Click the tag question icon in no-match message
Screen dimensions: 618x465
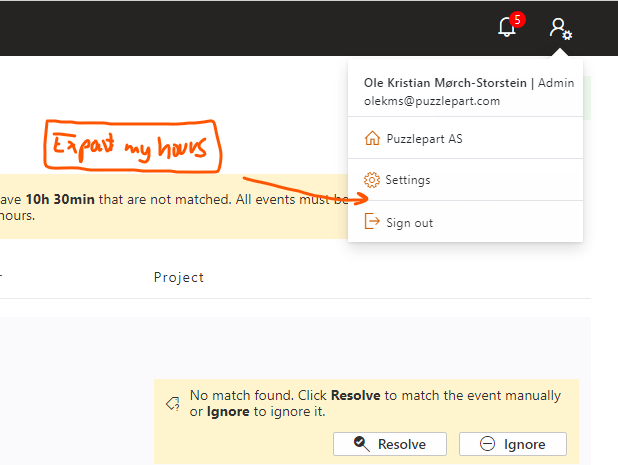click(173, 404)
